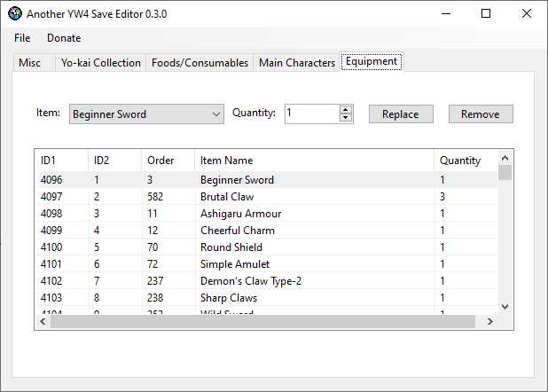Click the app icon in title bar
This screenshot has width=548, height=392.
[x=14, y=13]
